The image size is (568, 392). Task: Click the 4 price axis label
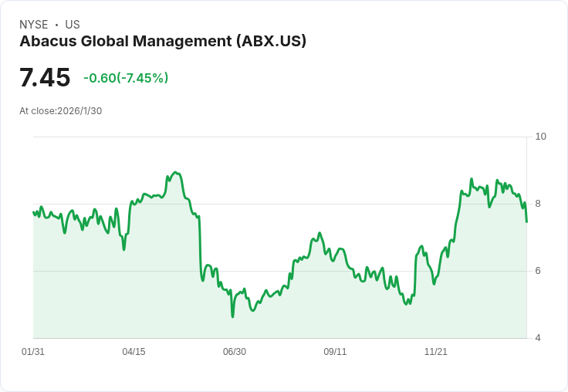538,338
